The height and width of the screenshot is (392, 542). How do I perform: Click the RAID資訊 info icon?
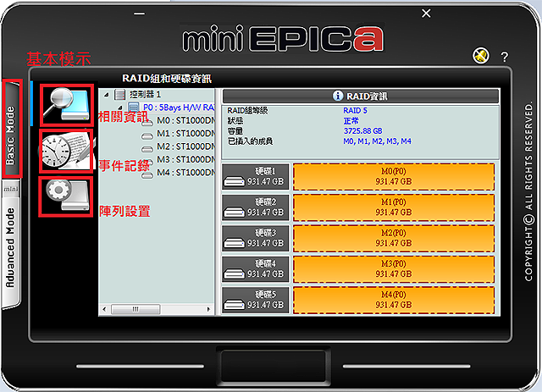pyautogui.click(x=338, y=96)
